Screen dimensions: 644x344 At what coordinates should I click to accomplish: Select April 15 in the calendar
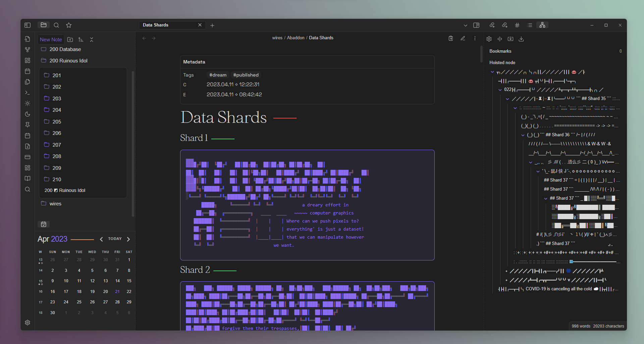pyautogui.click(x=129, y=281)
